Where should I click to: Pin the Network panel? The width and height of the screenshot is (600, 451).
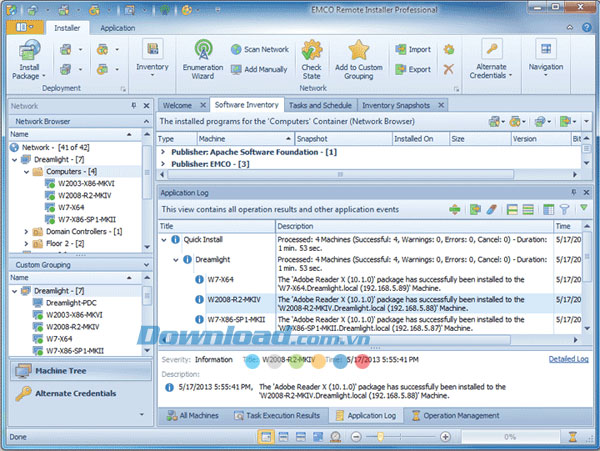[134, 105]
